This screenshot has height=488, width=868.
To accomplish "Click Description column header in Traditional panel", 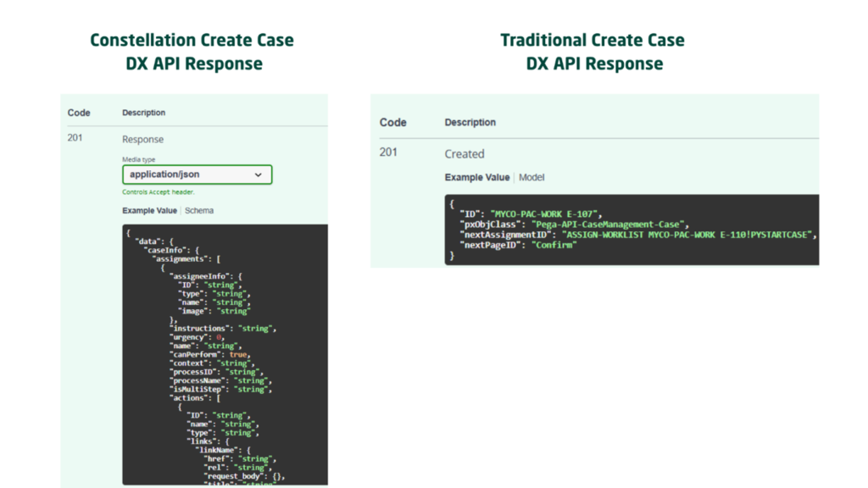I will 470,122.
